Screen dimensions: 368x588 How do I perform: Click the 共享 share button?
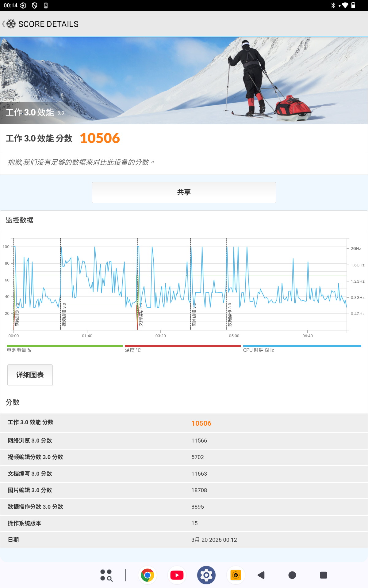click(x=184, y=192)
